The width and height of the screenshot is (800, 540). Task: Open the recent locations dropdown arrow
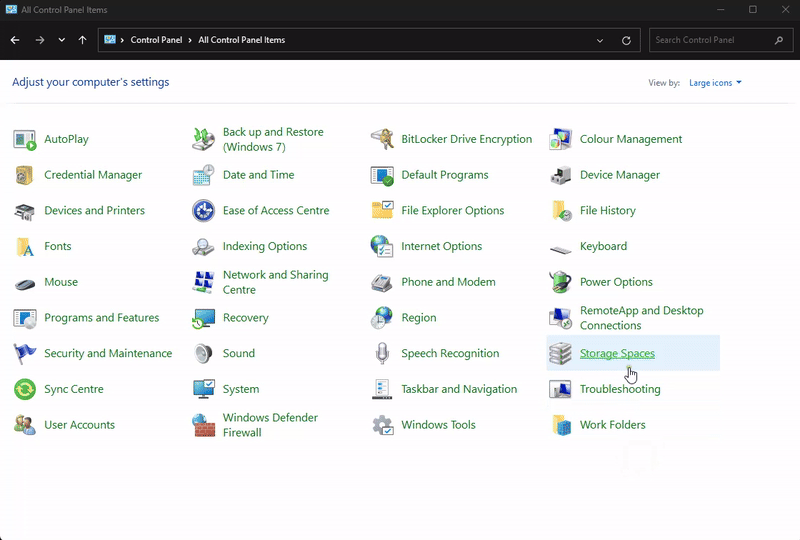[x=62, y=40]
